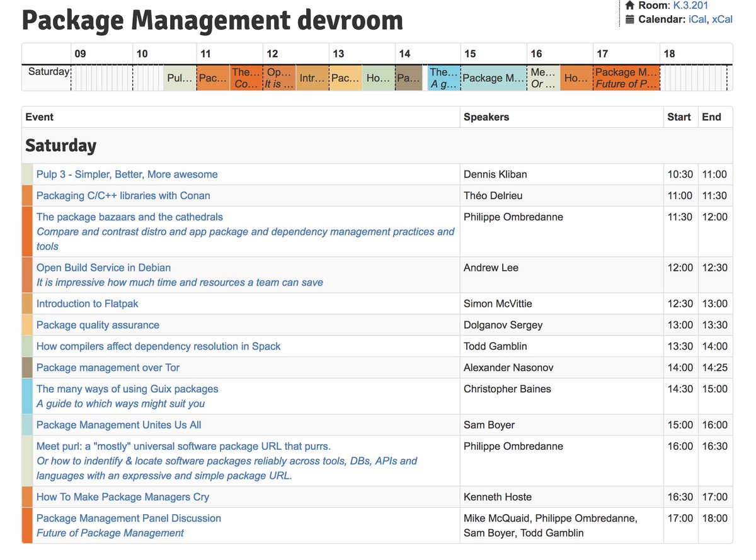
Task: Open Open Build Service in Debian talk
Action: [x=103, y=268]
